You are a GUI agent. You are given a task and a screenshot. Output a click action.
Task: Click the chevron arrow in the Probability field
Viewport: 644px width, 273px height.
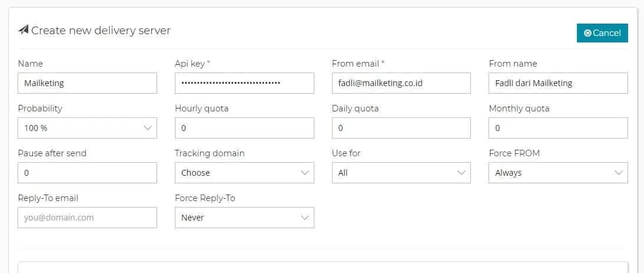tap(148, 128)
